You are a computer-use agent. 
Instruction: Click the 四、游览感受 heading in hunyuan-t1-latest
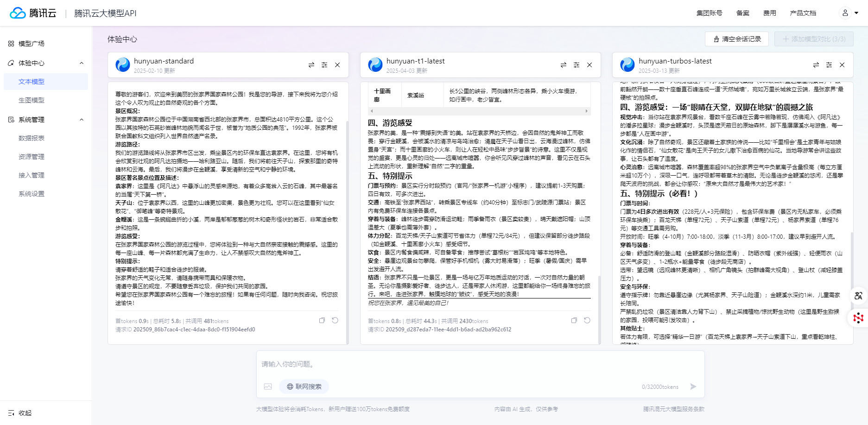pos(390,123)
